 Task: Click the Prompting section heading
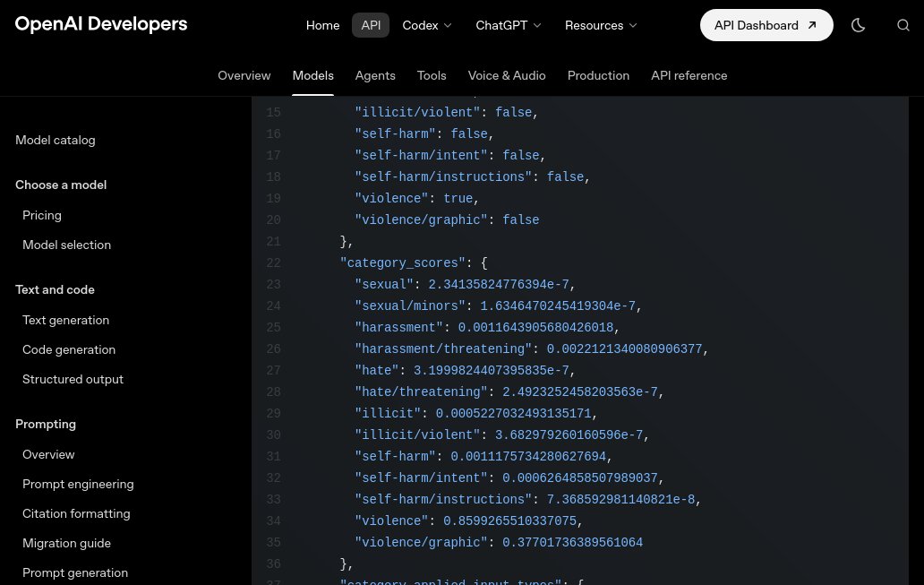point(46,424)
